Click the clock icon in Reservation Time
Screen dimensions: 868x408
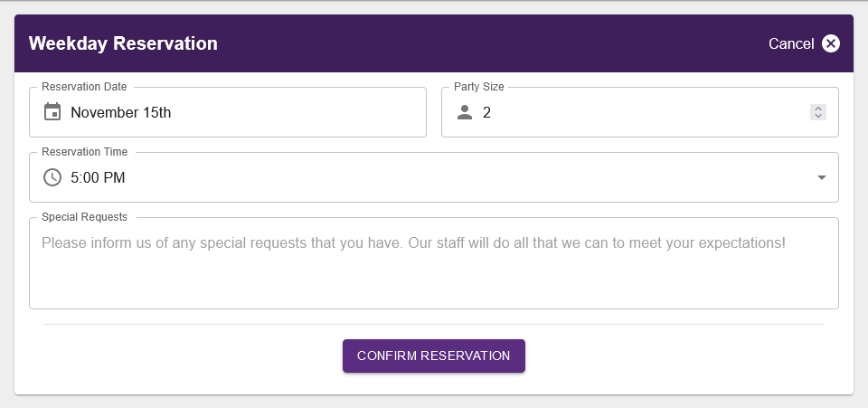click(x=52, y=177)
